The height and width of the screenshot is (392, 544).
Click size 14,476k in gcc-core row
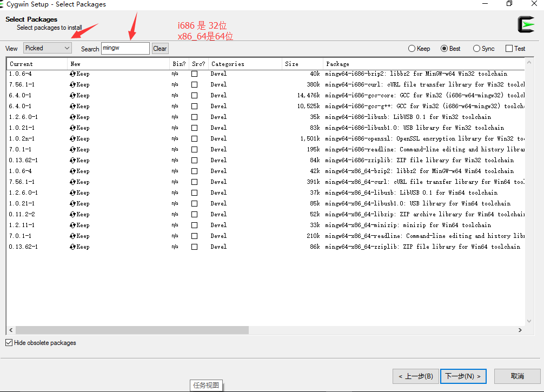(308, 95)
